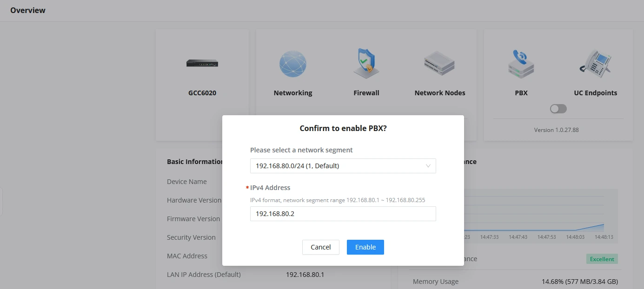Toggle the PBX enable switch

coord(558,109)
